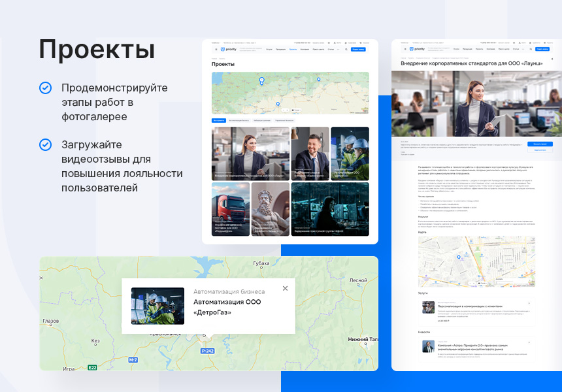Image resolution: width=562 pixels, height=392 pixels.
Task: Expand the overflow «...» navigation menu
Action: [x=338, y=49]
